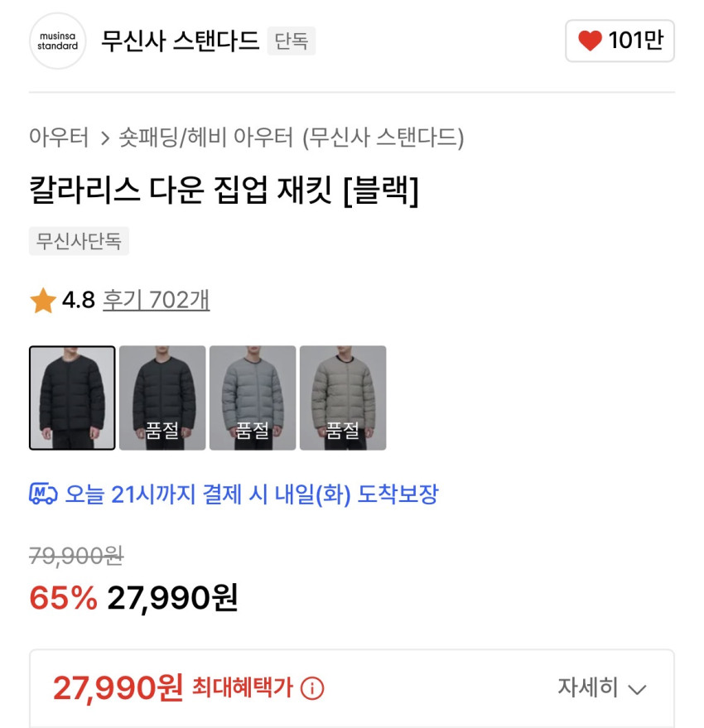The height and width of the screenshot is (728, 704).
Task: Open 숏패딩/헤비 아우터 breadcrumb category
Action: (x=206, y=137)
